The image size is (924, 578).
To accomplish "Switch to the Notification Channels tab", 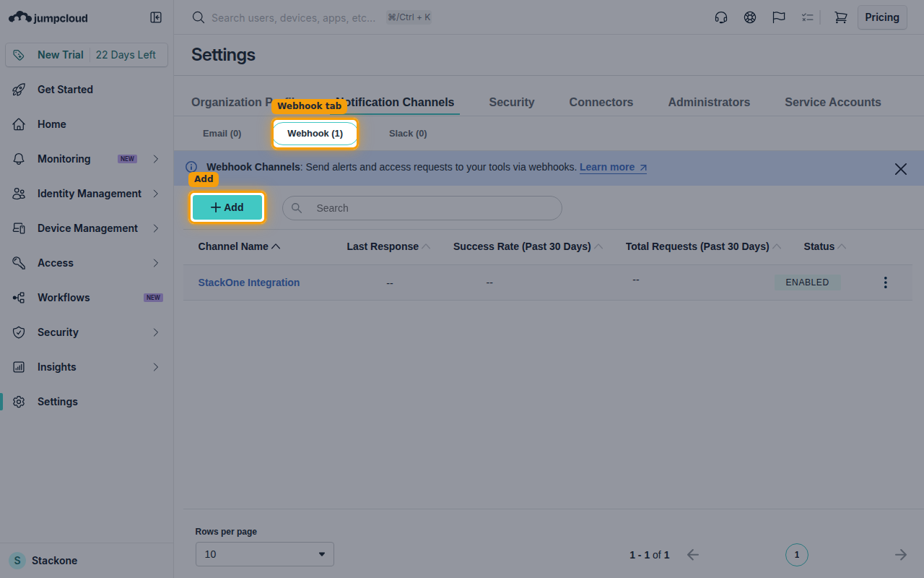I will pos(395,103).
